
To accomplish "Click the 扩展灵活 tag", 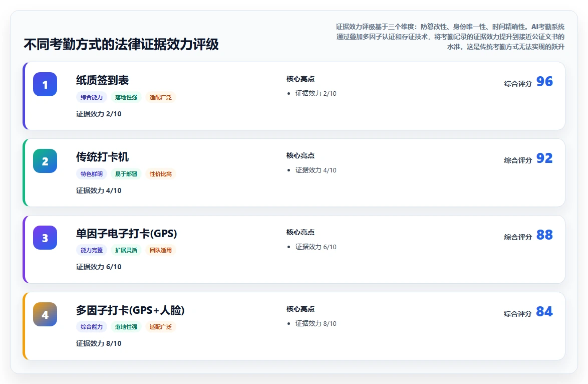I will pos(126,250).
